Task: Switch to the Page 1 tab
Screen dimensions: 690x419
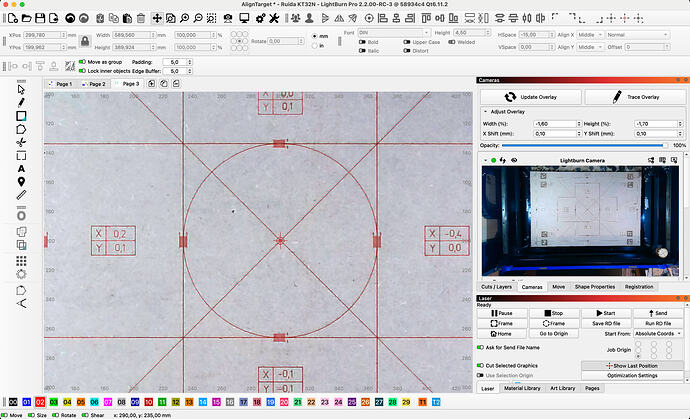Action: click(x=60, y=84)
